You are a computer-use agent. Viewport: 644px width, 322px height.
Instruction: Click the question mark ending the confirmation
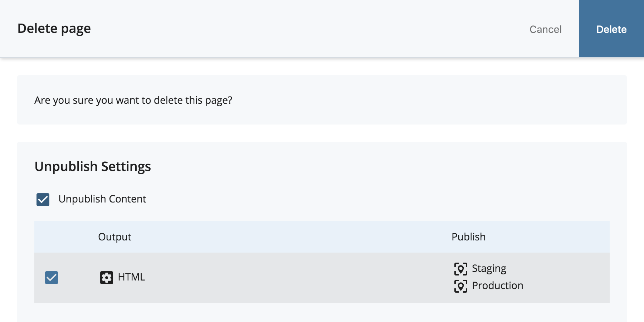pos(230,100)
